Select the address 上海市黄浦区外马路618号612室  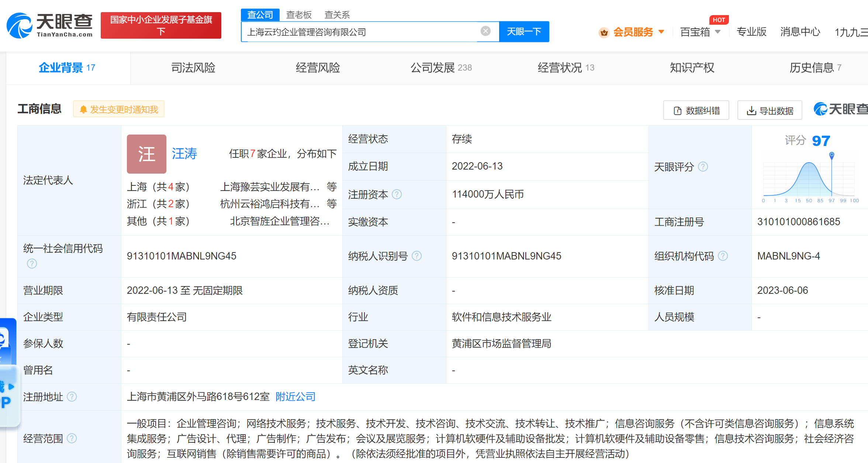pyautogui.click(x=198, y=397)
